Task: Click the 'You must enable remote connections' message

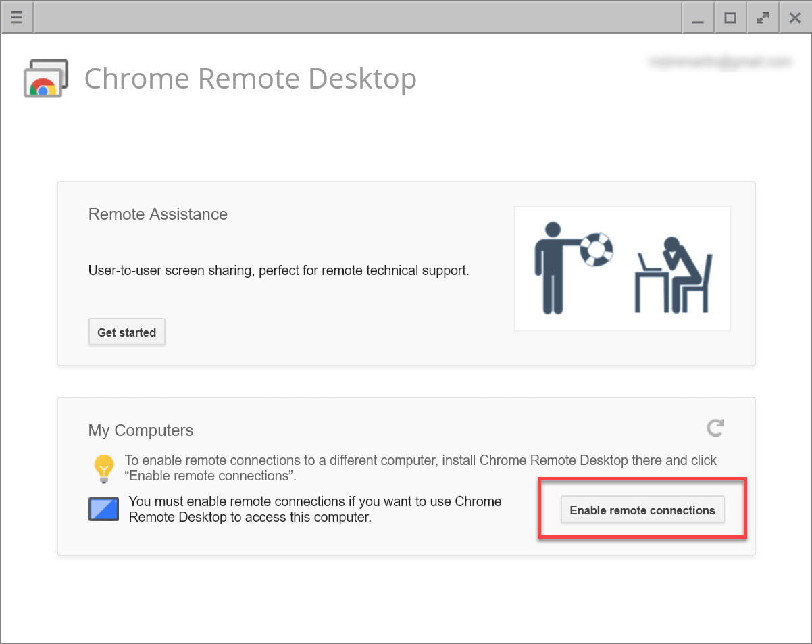Action: click(315, 510)
